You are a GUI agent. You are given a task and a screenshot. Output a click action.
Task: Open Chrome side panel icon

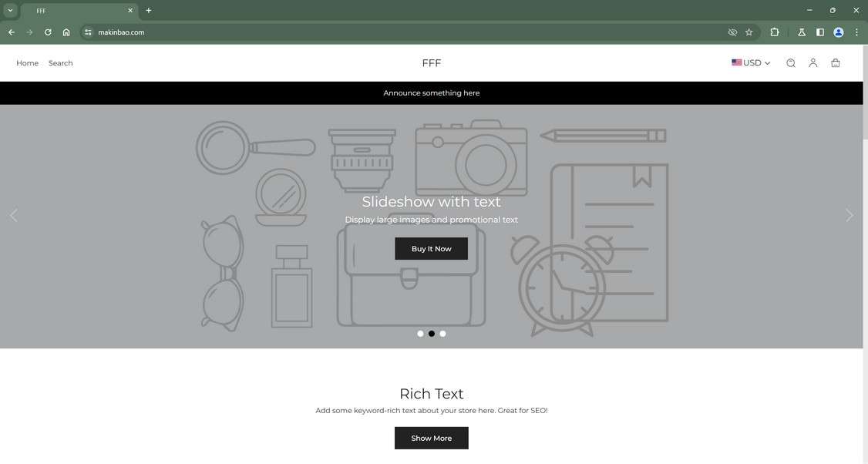pyautogui.click(x=820, y=32)
